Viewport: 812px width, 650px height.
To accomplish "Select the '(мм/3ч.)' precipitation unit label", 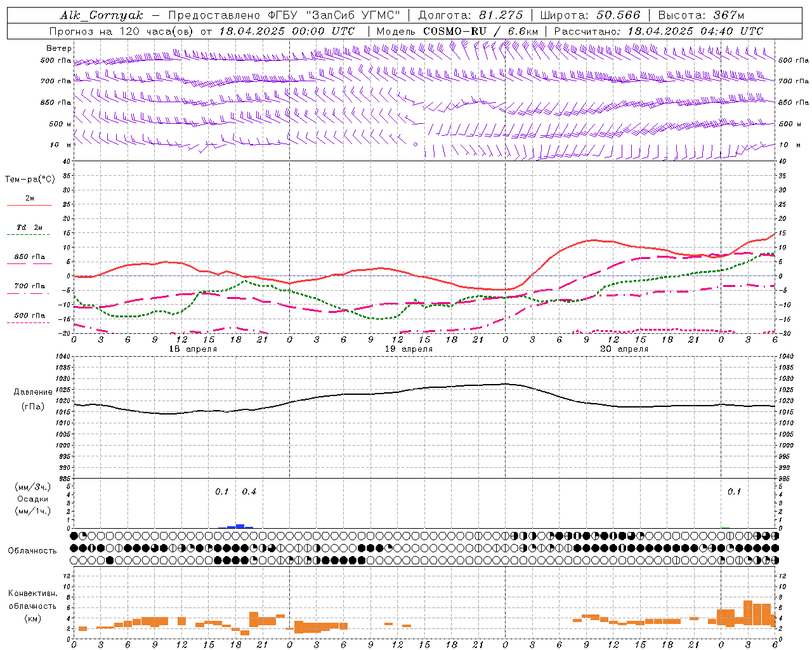I will click(x=33, y=487).
